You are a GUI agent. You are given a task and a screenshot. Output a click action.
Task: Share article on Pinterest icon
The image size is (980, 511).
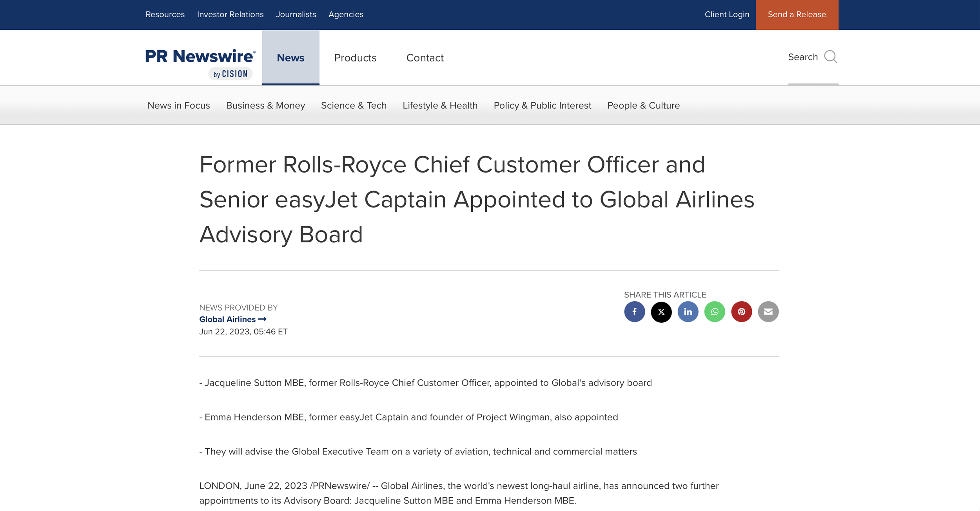741,312
